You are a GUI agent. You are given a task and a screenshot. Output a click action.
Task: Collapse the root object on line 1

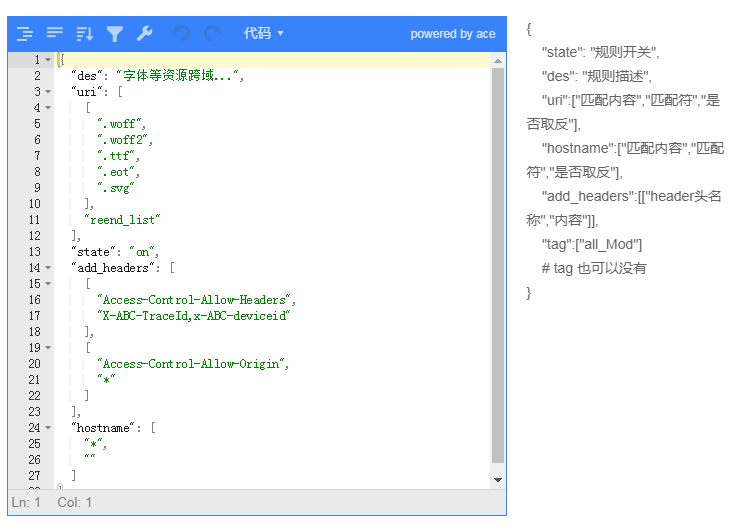click(48, 60)
